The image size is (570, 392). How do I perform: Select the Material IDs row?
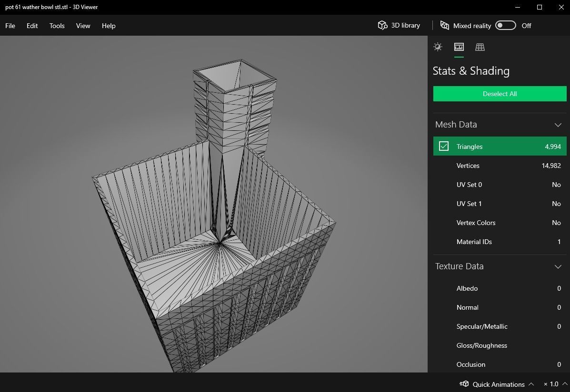(500, 242)
